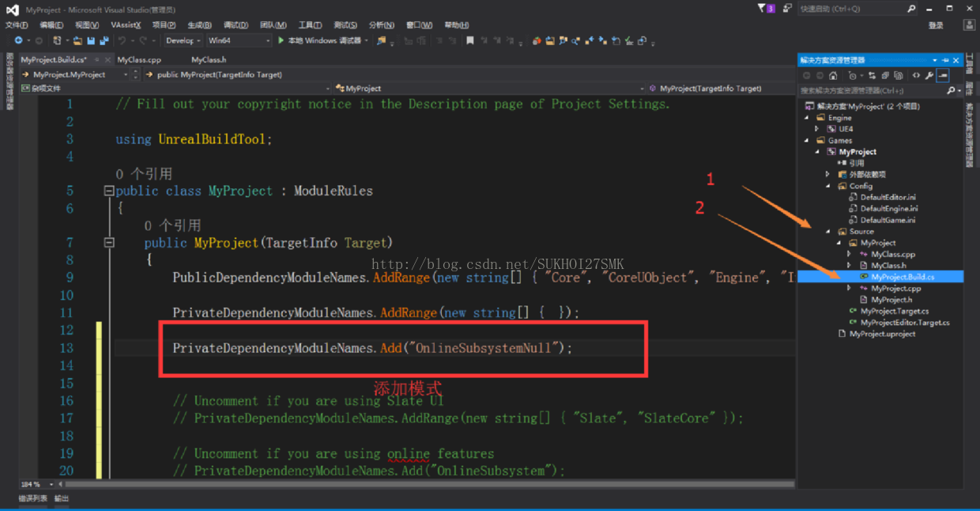Expand the UE4 project node

817,128
